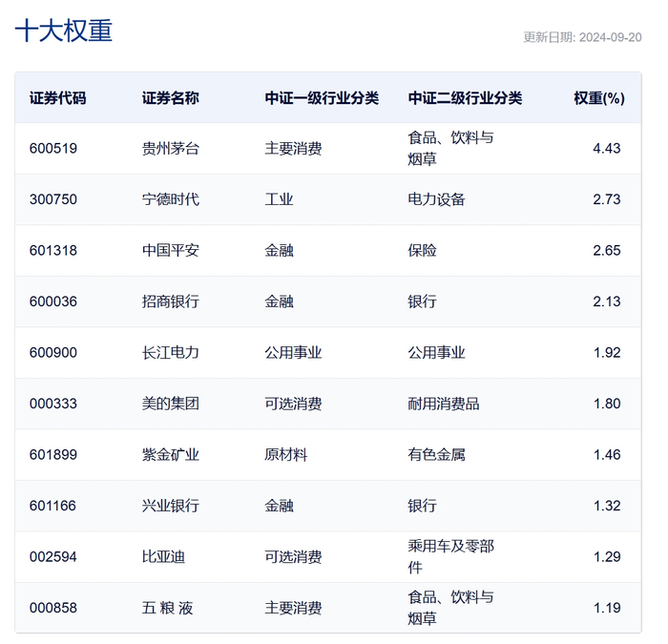The height and width of the screenshot is (644, 668).
Task: Click the update date 2024-09-20
Action: [610, 37]
